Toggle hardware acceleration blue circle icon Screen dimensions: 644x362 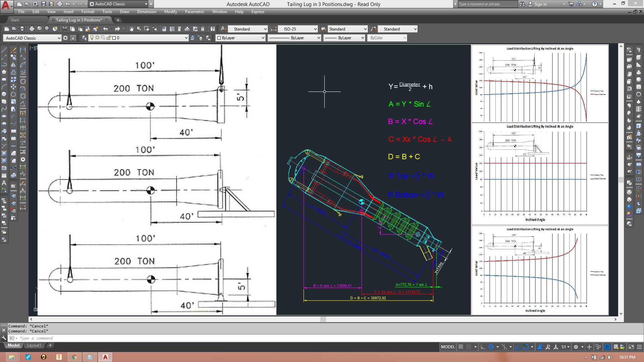[x=607, y=347]
